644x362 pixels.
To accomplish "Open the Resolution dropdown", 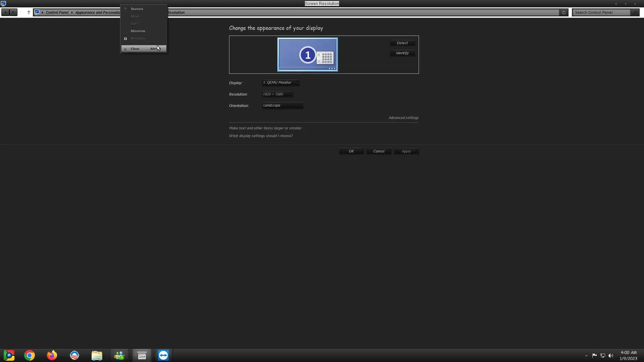I will point(277,94).
